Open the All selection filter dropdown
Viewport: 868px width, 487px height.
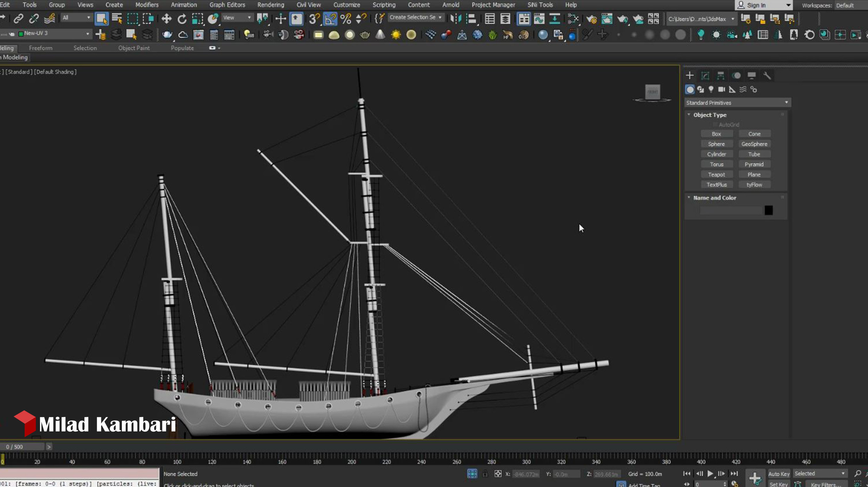click(x=76, y=17)
